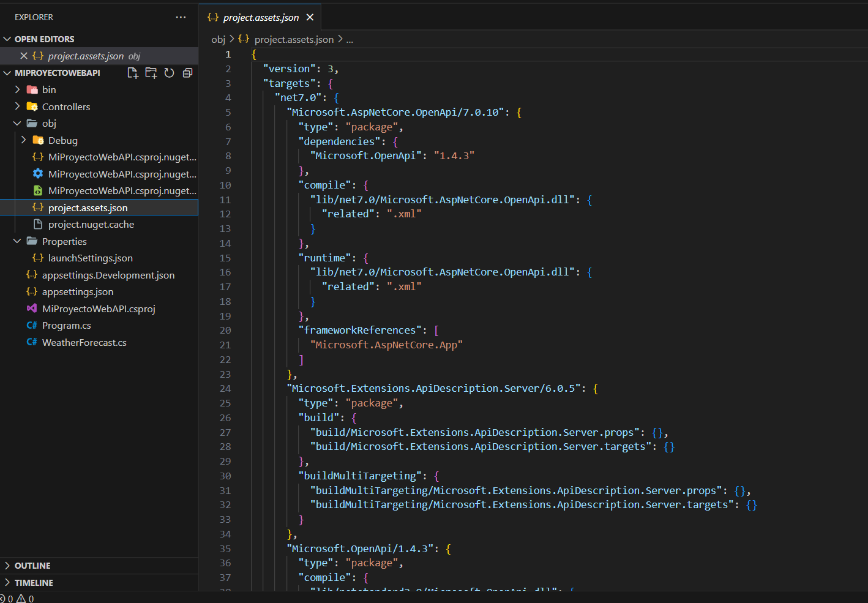The width and height of the screenshot is (868, 603).
Task: Open MiProyectoWebAPI.csproj file
Action: pyautogui.click(x=99, y=309)
